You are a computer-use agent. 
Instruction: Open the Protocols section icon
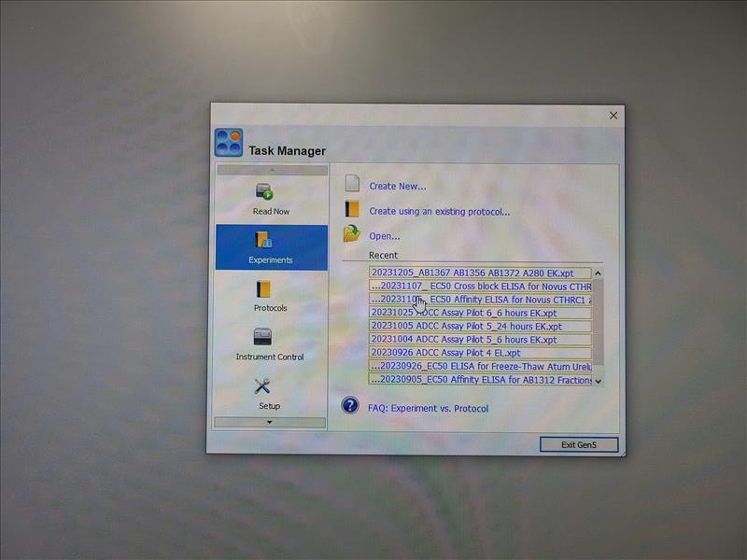pyautogui.click(x=264, y=289)
